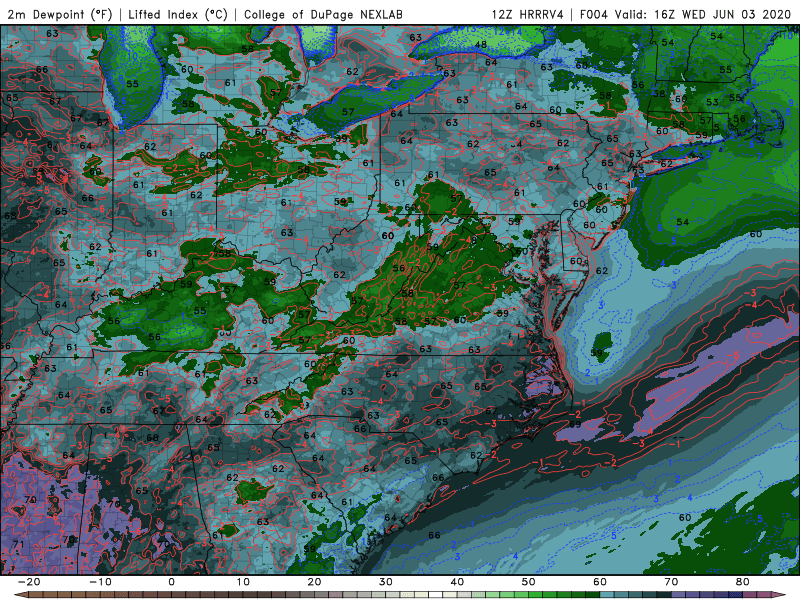Click the -20 label on the color scale

(29, 582)
